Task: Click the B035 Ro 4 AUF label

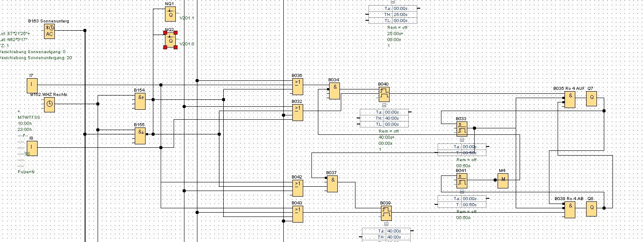Action: [569, 88]
